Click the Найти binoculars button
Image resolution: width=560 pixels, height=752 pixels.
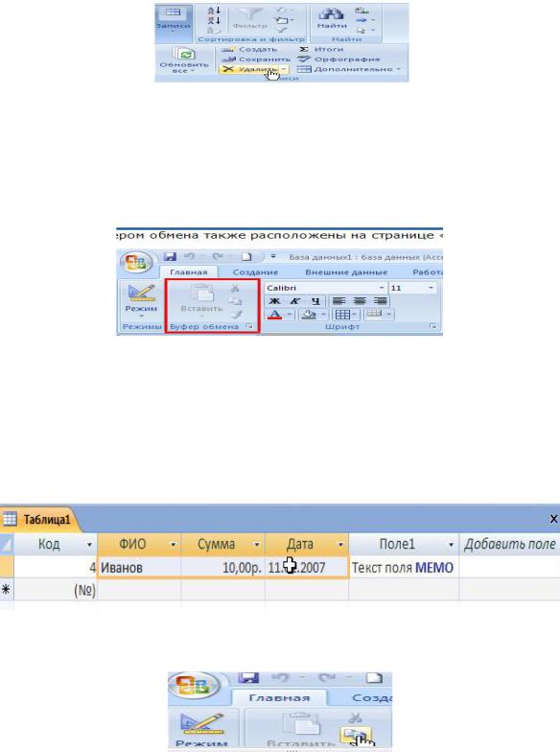point(332,19)
